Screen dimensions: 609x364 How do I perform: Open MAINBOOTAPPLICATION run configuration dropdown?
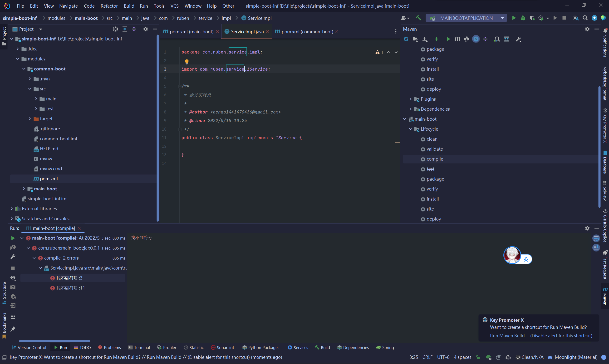[x=466, y=18]
